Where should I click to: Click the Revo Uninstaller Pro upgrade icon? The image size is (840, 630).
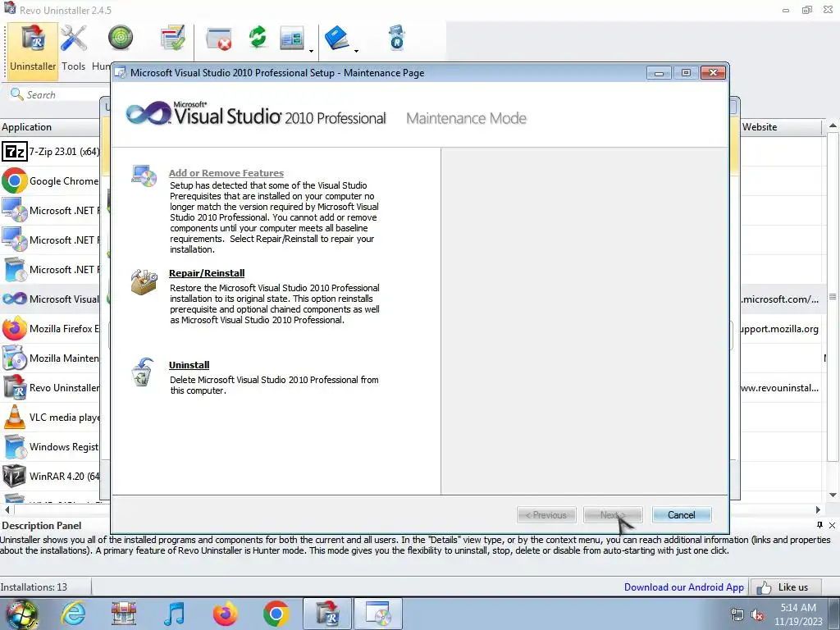396,38
